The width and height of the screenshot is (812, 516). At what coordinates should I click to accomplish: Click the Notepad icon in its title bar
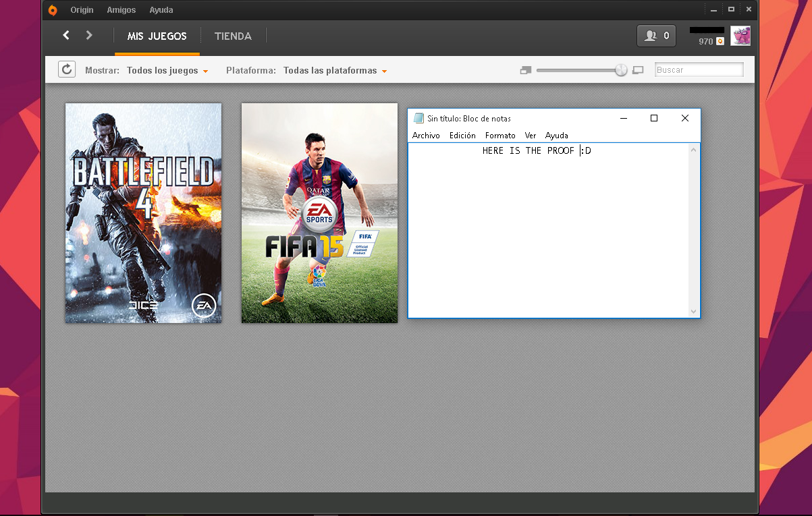point(419,118)
